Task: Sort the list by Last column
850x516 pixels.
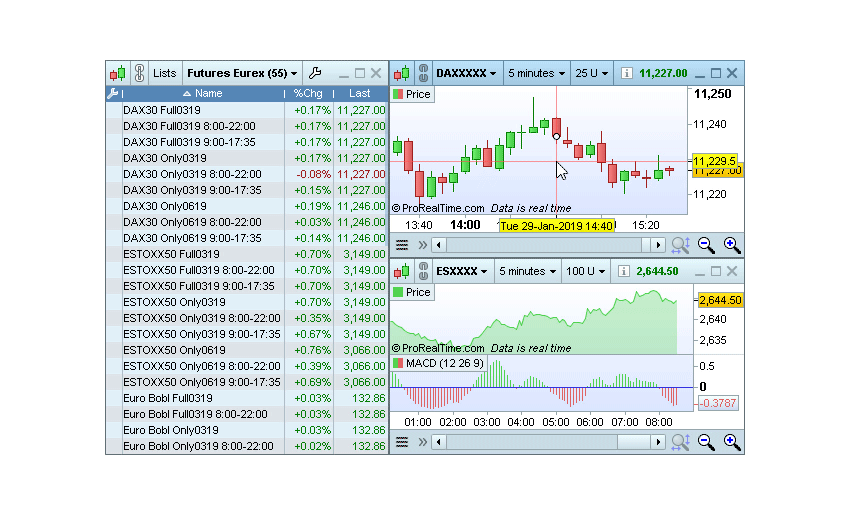Action: [x=359, y=93]
